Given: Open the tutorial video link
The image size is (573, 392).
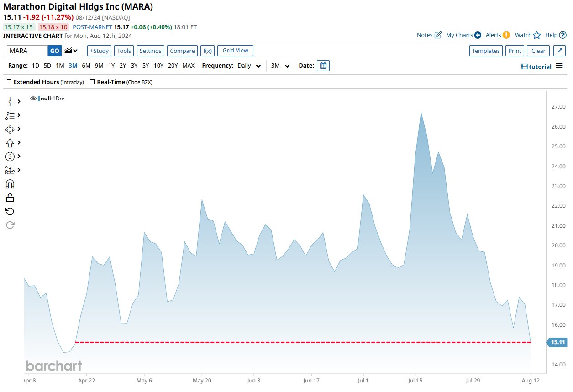Looking at the screenshot, I should (536, 67).
